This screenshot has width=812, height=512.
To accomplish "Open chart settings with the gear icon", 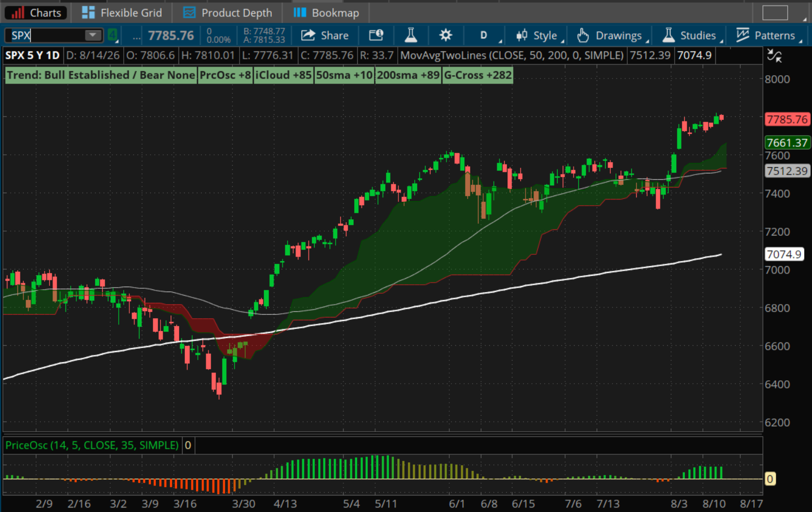I will [445, 36].
